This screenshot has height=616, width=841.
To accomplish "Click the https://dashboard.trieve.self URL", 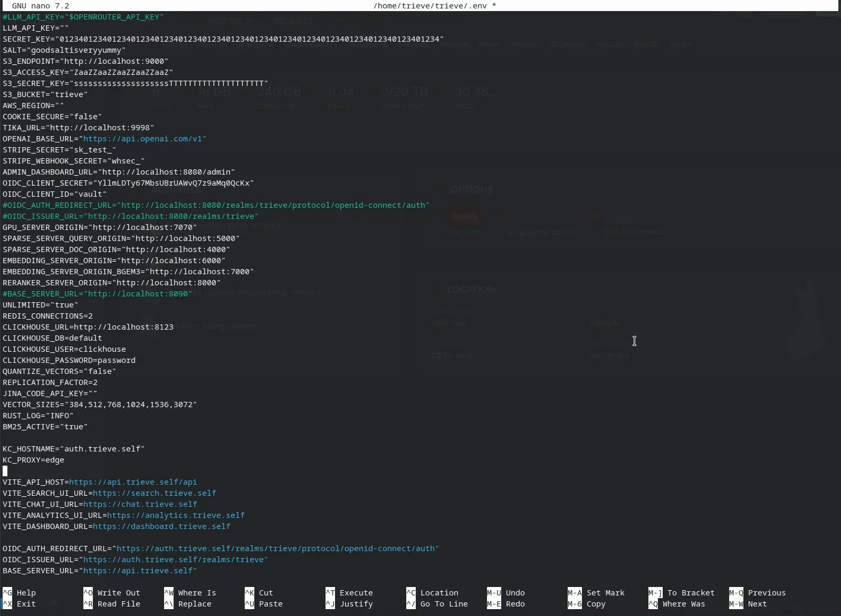I will [x=161, y=526].
